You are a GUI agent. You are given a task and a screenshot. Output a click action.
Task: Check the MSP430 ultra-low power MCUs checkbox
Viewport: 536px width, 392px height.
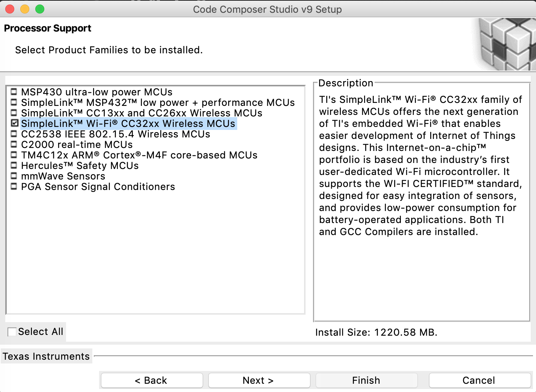(x=14, y=92)
